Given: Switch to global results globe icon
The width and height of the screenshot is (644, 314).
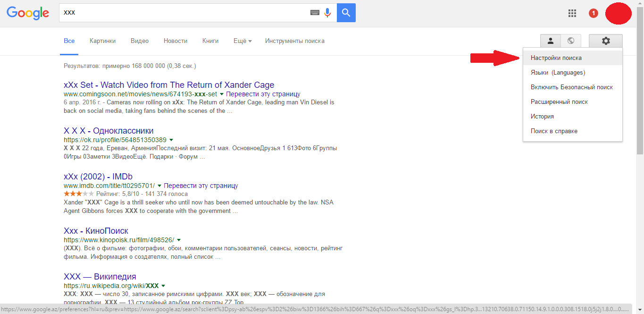Looking at the screenshot, I should [571, 41].
